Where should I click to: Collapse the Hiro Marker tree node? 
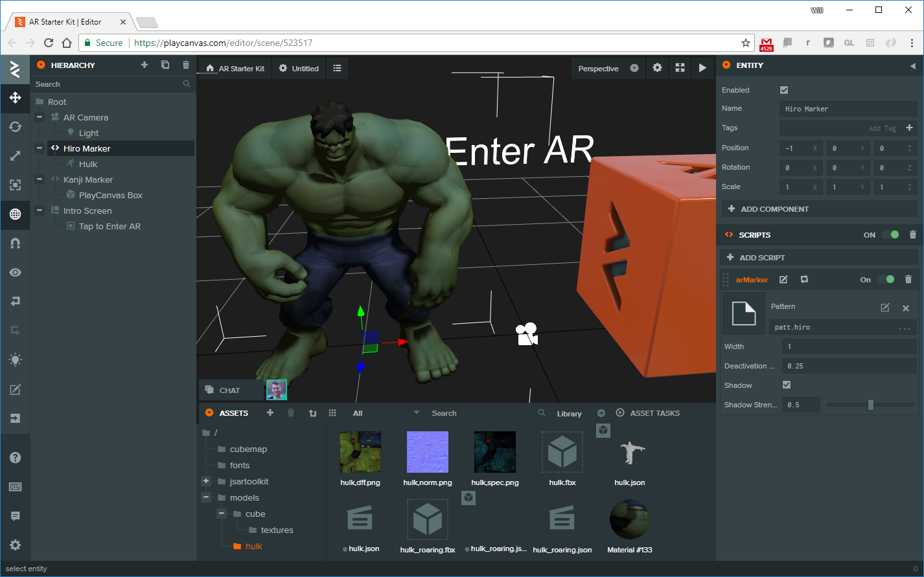[x=40, y=148]
